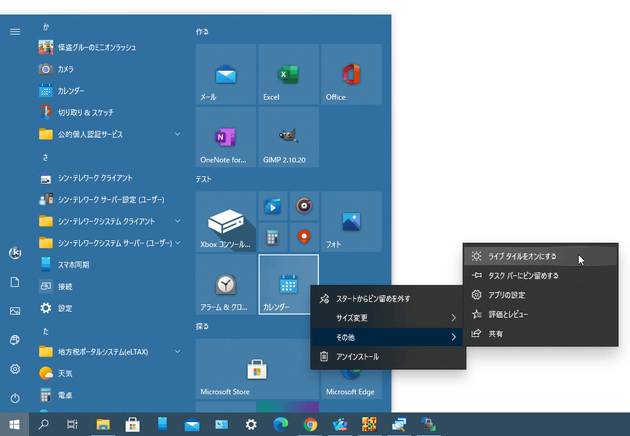This screenshot has width=630, height=436.
Task: Open Microsoft Store from taskbar
Action: pyautogui.click(x=133, y=424)
